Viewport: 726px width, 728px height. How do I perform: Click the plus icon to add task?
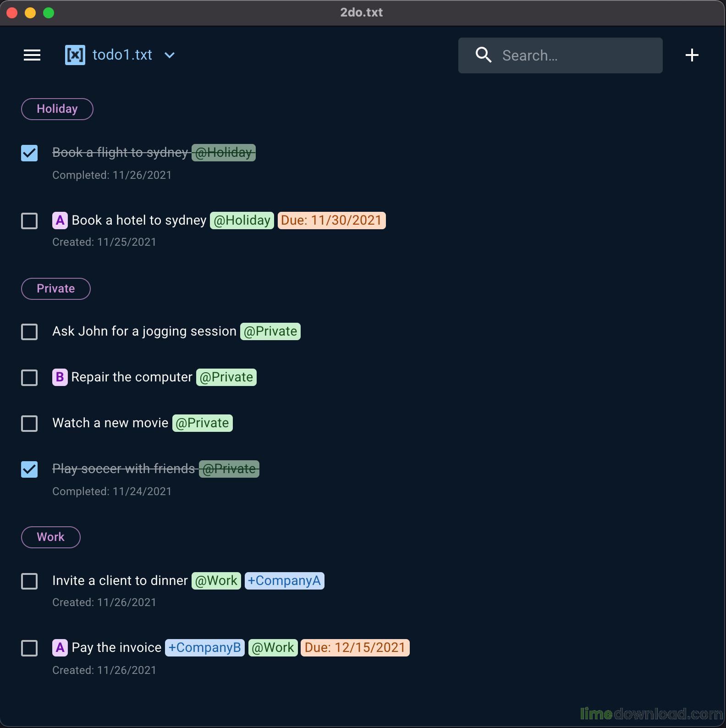[x=692, y=55]
